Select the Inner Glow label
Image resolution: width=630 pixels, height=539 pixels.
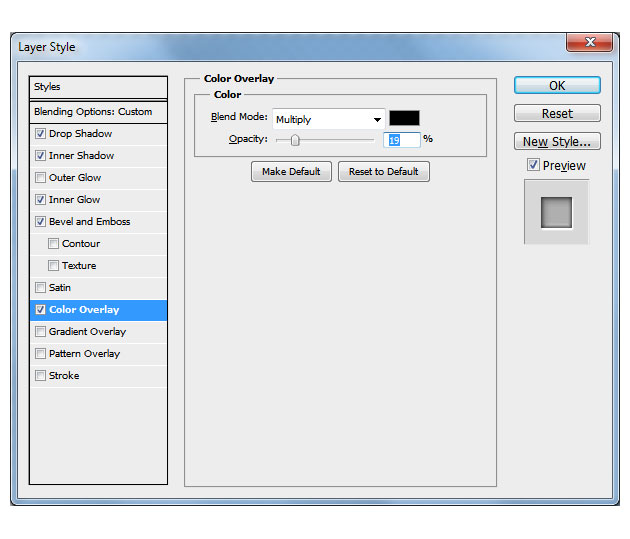tap(74, 200)
